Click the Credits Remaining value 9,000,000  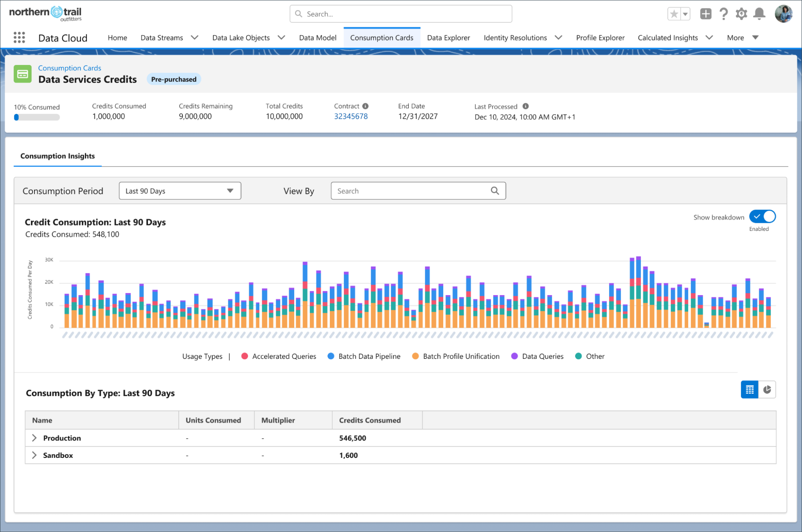point(195,116)
